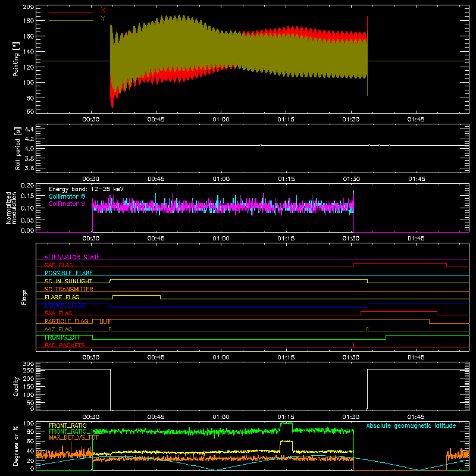Viewport: 476px width, 476px height.
Task: Click the "Normalized modulation" axis title
Action: point(11,208)
